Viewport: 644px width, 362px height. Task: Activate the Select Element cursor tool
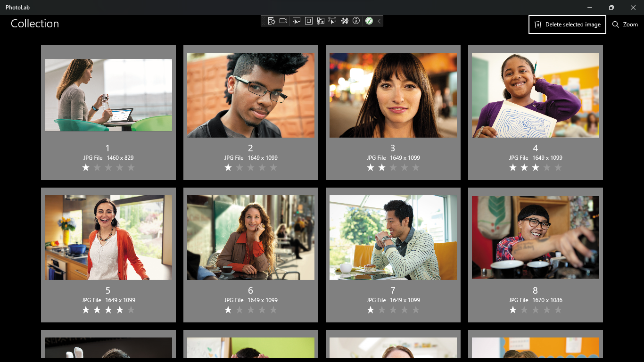(297, 21)
